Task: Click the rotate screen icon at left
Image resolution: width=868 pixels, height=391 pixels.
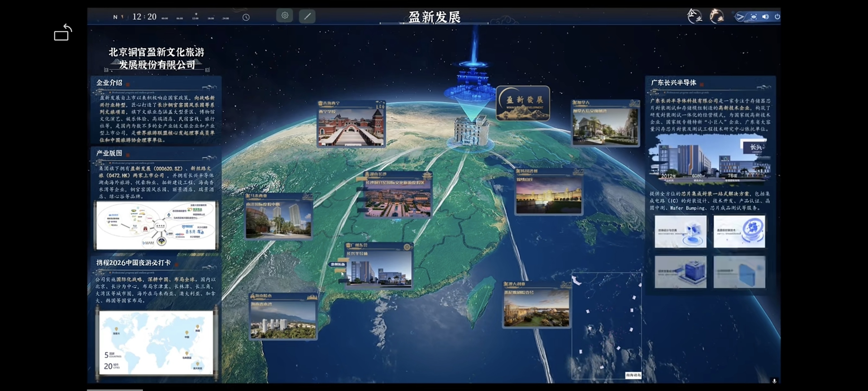Action: [63, 33]
